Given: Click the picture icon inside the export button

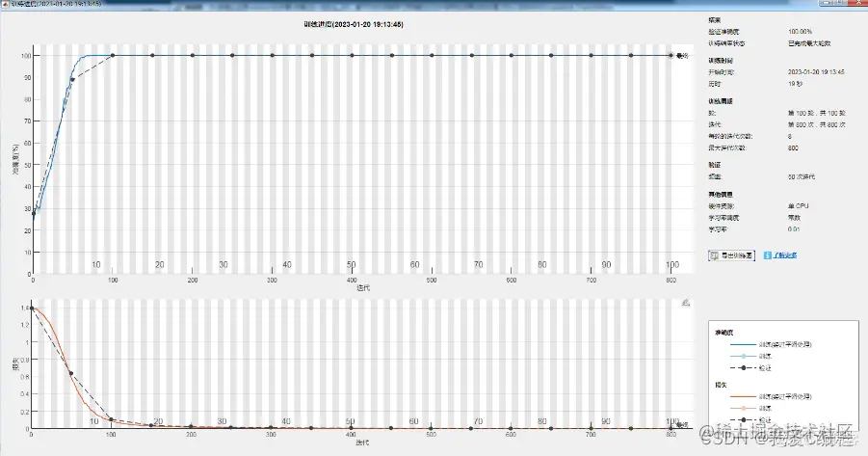Looking at the screenshot, I should (714, 255).
